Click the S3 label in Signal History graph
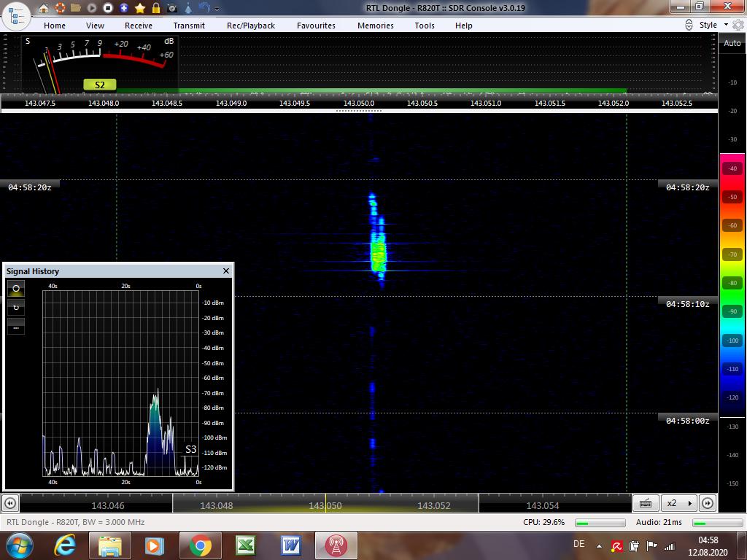Viewport: 747px width, 560px height. [190, 449]
